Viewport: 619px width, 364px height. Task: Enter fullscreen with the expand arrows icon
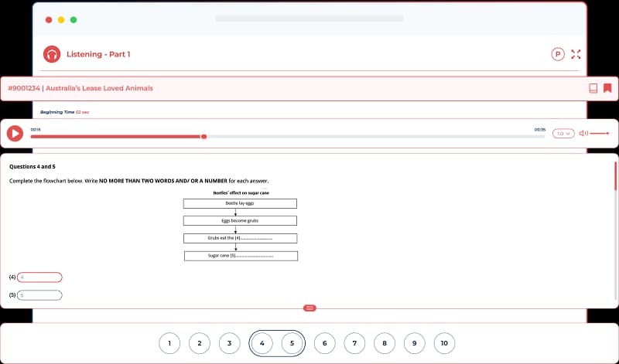click(576, 54)
